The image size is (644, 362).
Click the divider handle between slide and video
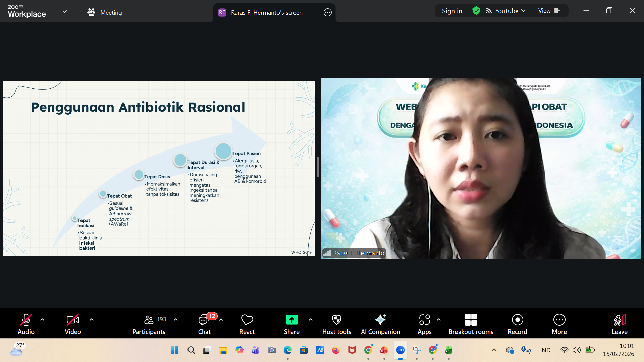318,168
